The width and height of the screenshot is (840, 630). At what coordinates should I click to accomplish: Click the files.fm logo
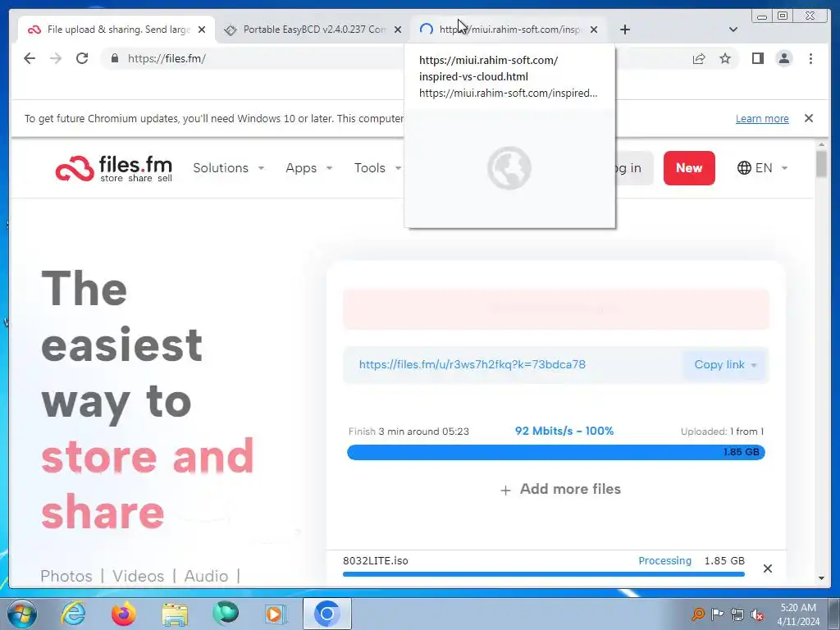[113, 168]
